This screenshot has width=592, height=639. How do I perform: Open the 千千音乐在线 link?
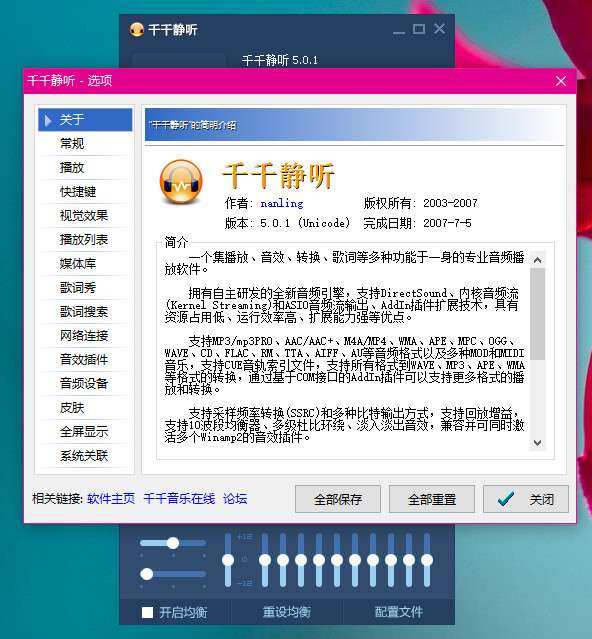[x=179, y=499]
